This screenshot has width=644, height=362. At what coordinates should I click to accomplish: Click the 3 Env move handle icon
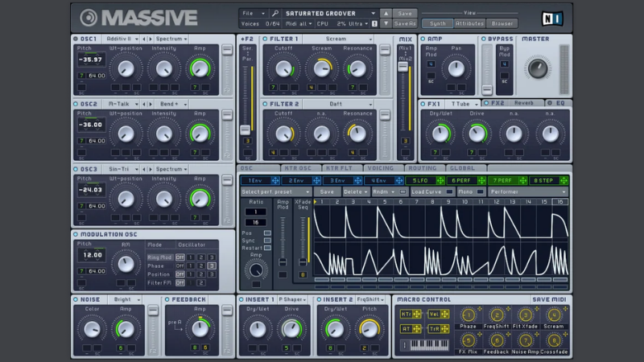pyautogui.click(x=357, y=180)
